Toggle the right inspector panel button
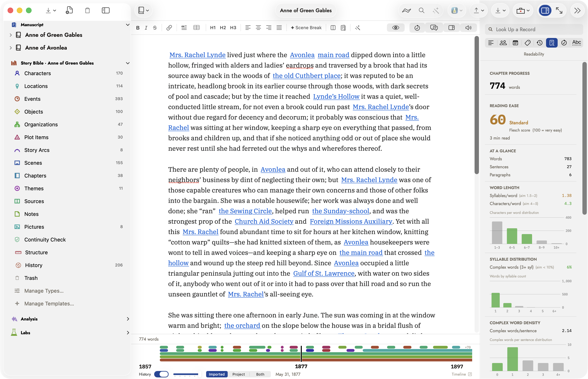The width and height of the screenshot is (588, 379). [545, 10]
